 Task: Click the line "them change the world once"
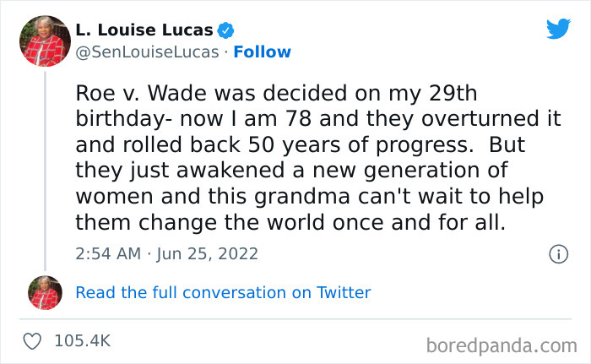291,223
